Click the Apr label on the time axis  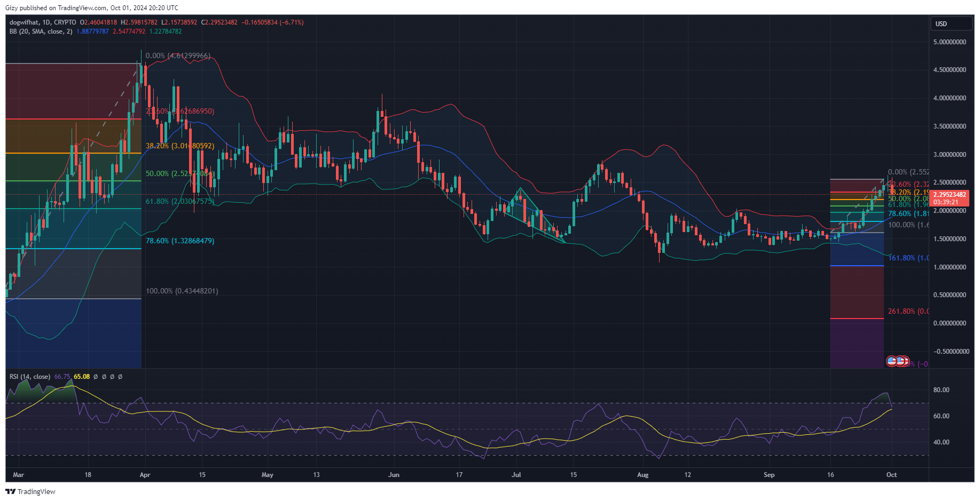[145, 475]
